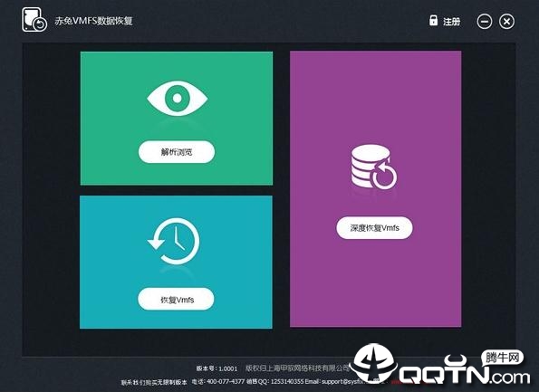
Task: Launch 深度恢复Vmfs deep recovery
Action: pyautogui.click(x=374, y=228)
